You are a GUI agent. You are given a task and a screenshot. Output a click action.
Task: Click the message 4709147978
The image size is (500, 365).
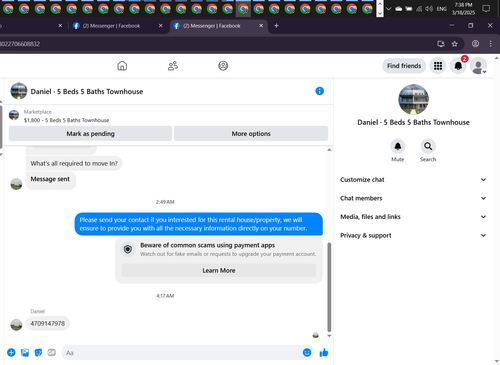coord(48,323)
